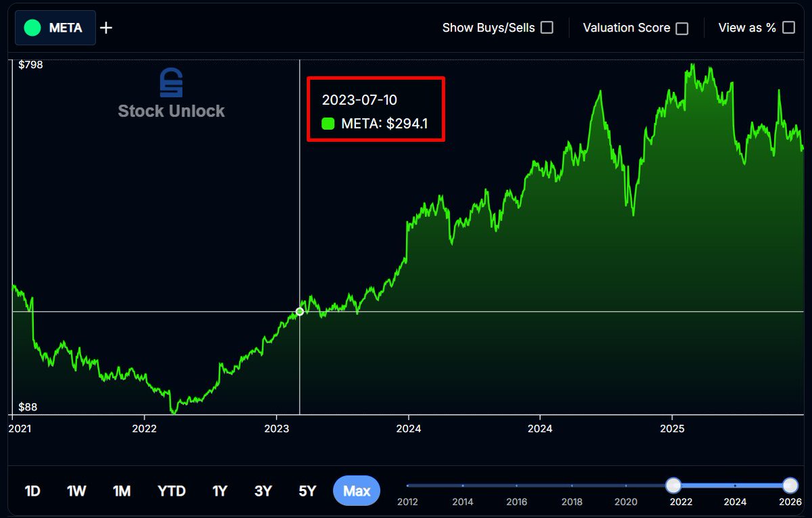Choose the 3Y time range

[x=263, y=491]
